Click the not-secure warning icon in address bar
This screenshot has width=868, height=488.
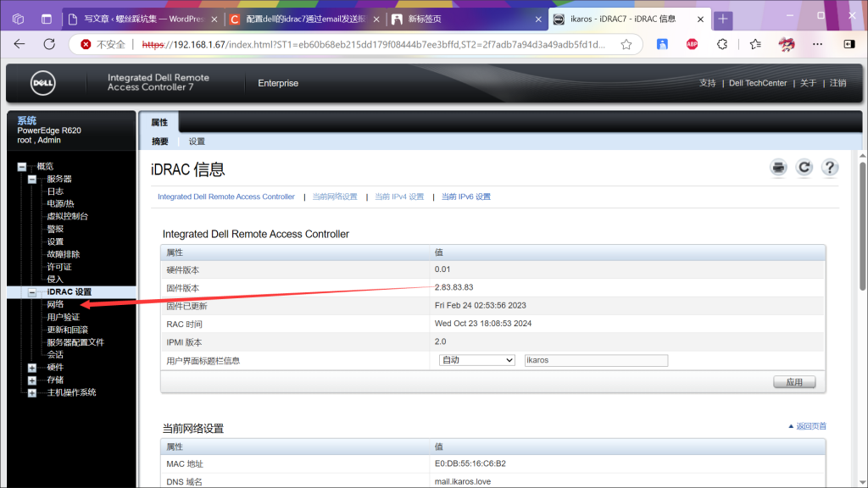click(86, 44)
